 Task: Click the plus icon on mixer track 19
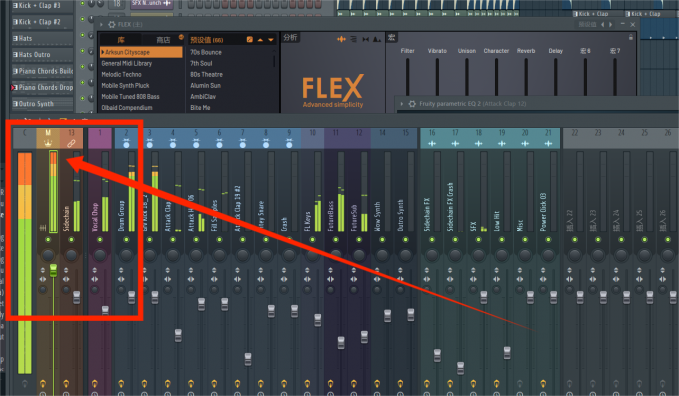point(501,143)
